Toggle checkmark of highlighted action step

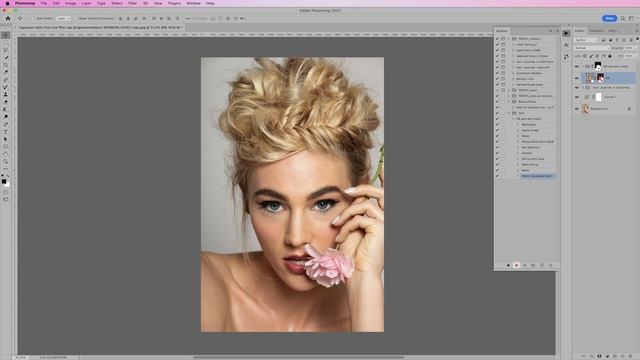497,176
